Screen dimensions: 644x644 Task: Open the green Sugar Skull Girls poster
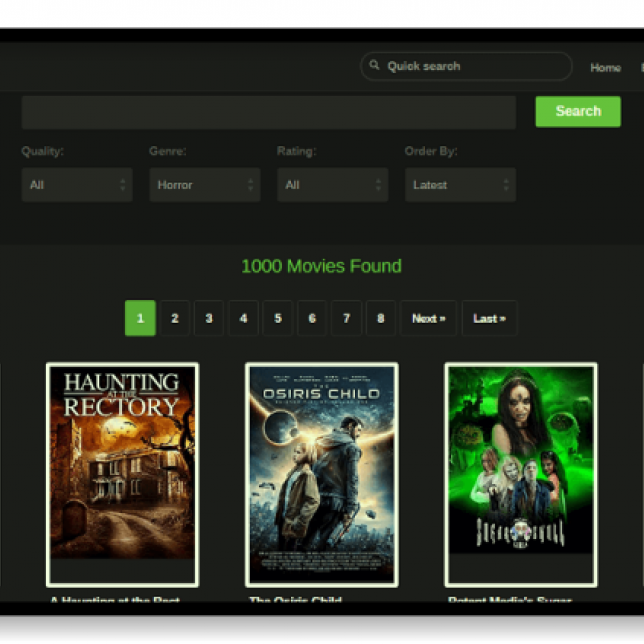point(521,474)
